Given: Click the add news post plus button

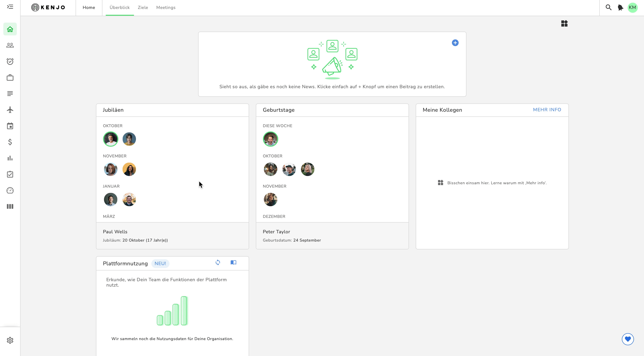Looking at the screenshot, I should coord(455,43).
